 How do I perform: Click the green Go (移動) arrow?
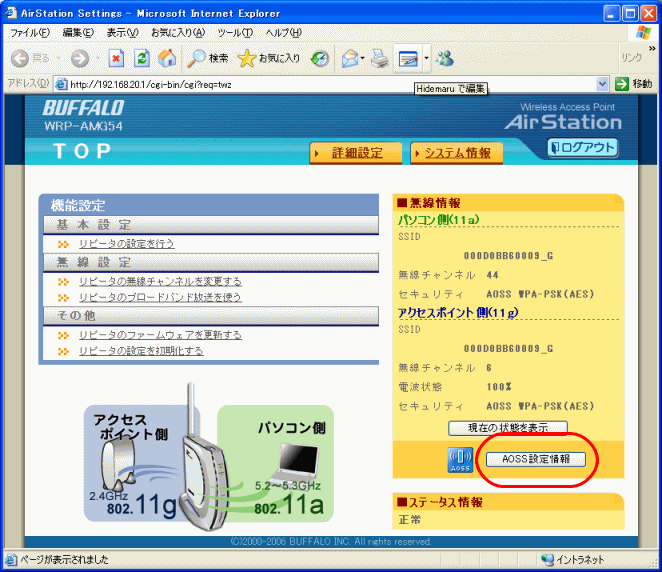point(621,84)
